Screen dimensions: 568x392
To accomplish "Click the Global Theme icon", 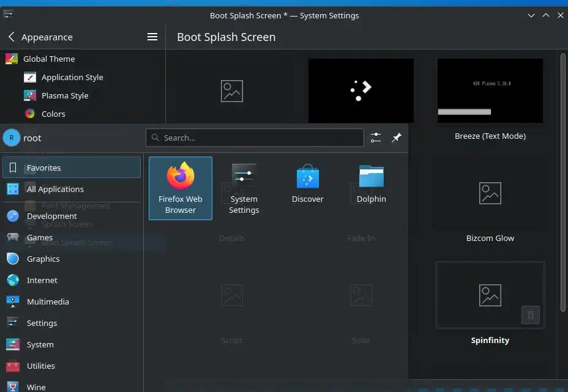I will [12, 59].
